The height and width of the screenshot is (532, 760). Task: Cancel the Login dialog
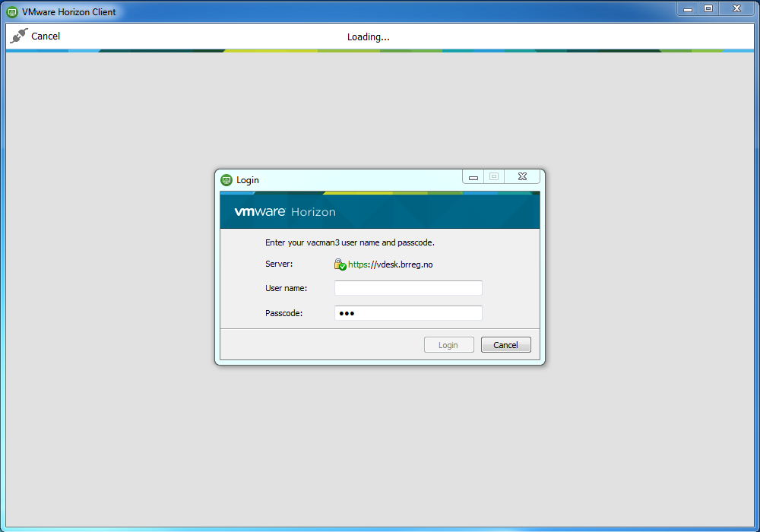tap(506, 345)
